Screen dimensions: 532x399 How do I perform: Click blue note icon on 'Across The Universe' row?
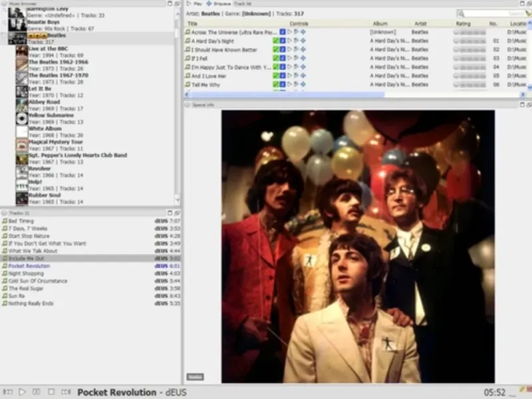point(282,32)
